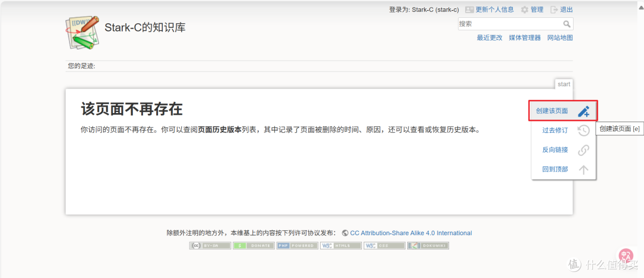Click the DokuWiki badge in footer

(428, 246)
